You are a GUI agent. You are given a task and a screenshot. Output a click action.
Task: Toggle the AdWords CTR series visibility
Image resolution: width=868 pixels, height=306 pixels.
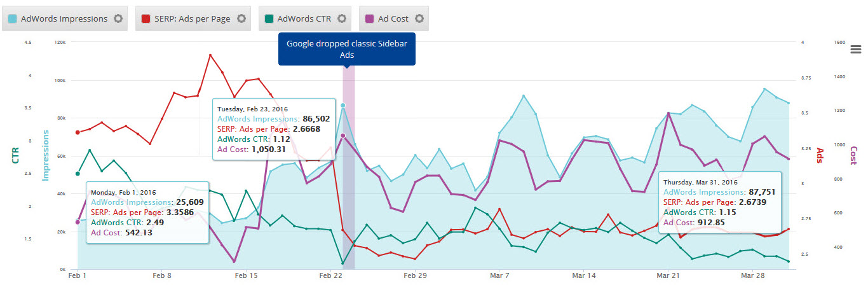coord(304,19)
